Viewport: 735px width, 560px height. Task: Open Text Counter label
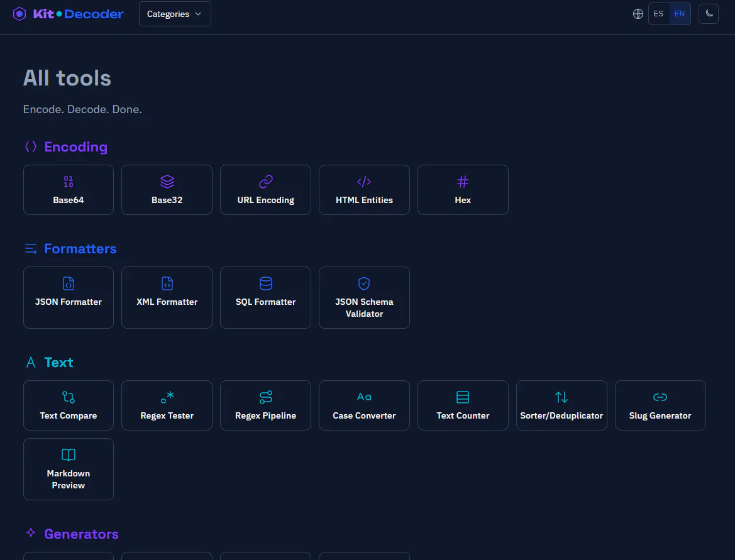[463, 415]
